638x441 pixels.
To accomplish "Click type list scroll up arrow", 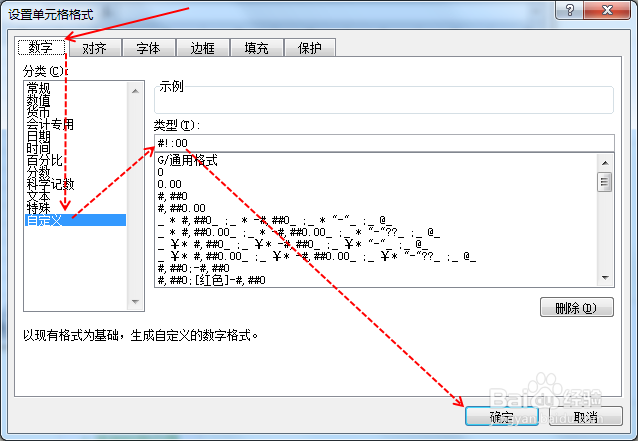I will point(605,163).
